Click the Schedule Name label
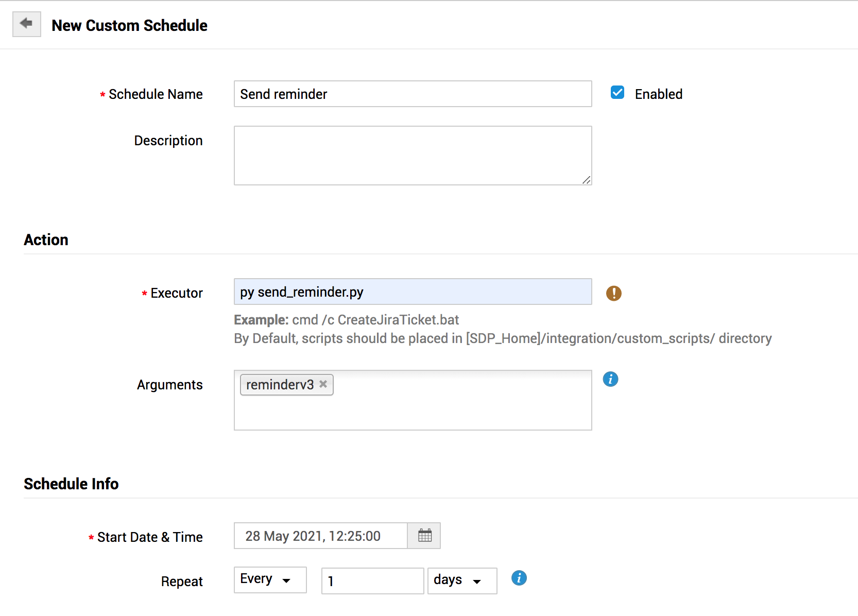Image resolution: width=858 pixels, height=616 pixels. pos(156,94)
